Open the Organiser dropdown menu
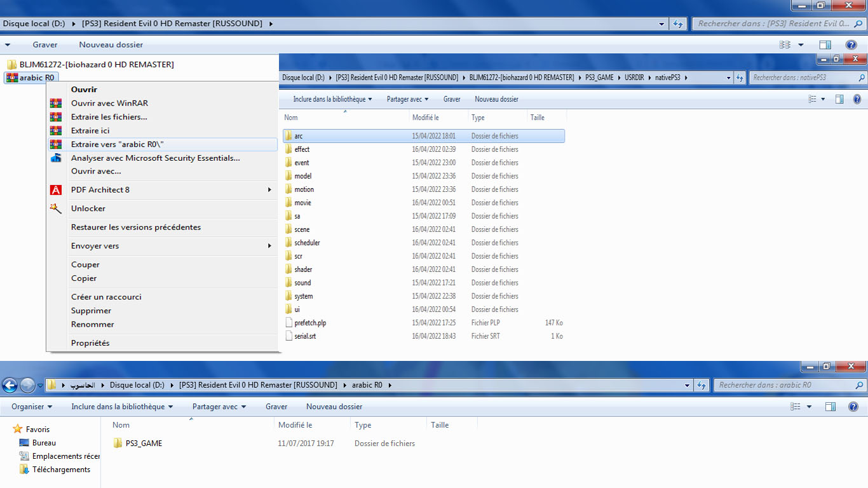Viewport: 868px width, 488px height. click(x=32, y=407)
